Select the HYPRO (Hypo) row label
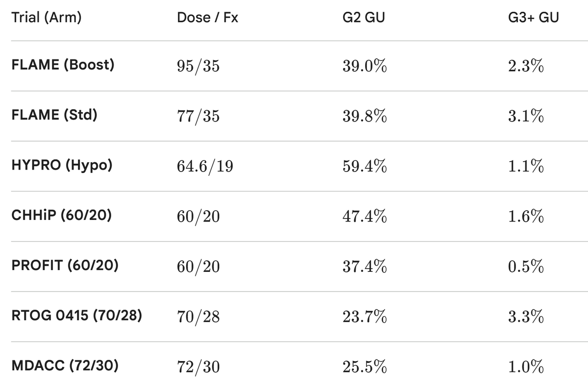Viewport: 588px width, 389px height. (61, 165)
